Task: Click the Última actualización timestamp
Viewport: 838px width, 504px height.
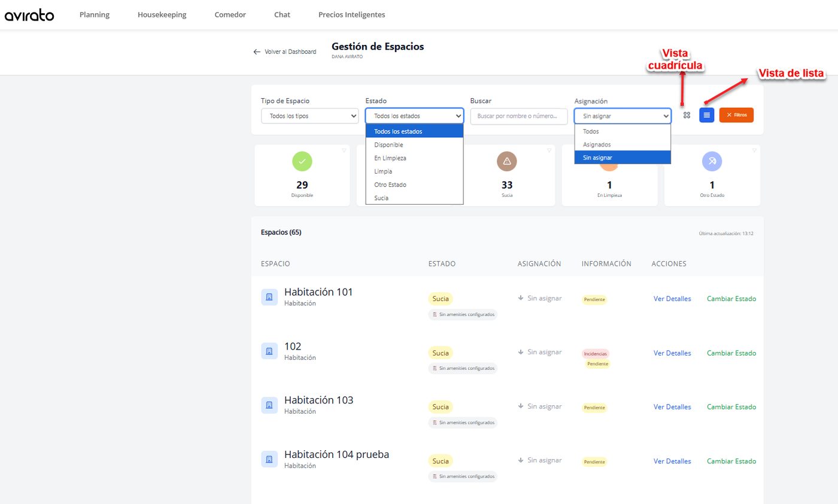Action: point(726,233)
